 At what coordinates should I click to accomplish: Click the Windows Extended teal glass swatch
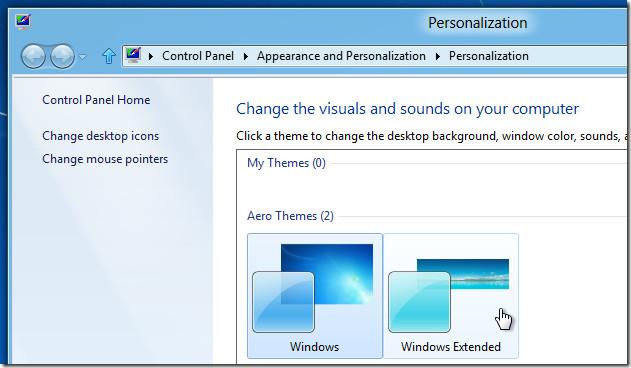(419, 302)
